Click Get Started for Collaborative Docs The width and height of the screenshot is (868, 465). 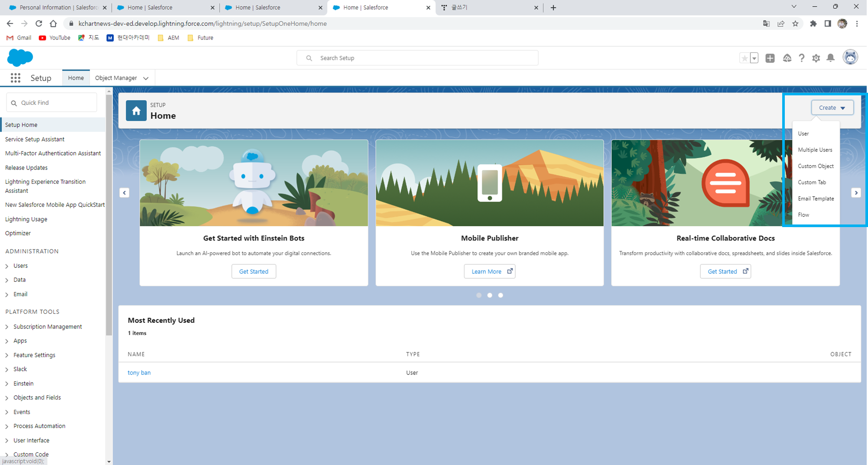click(x=725, y=271)
